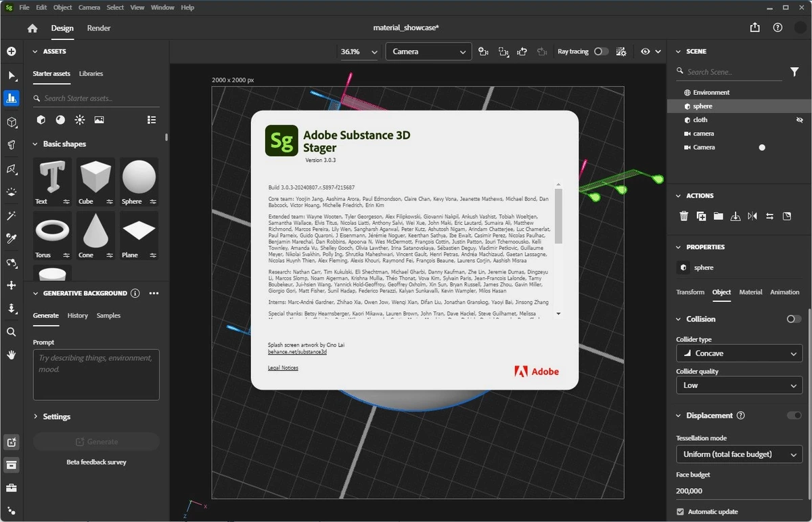Viewport: 812px width, 522px height.
Task: Select the hand pan tool
Action: pyautogui.click(x=11, y=355)
